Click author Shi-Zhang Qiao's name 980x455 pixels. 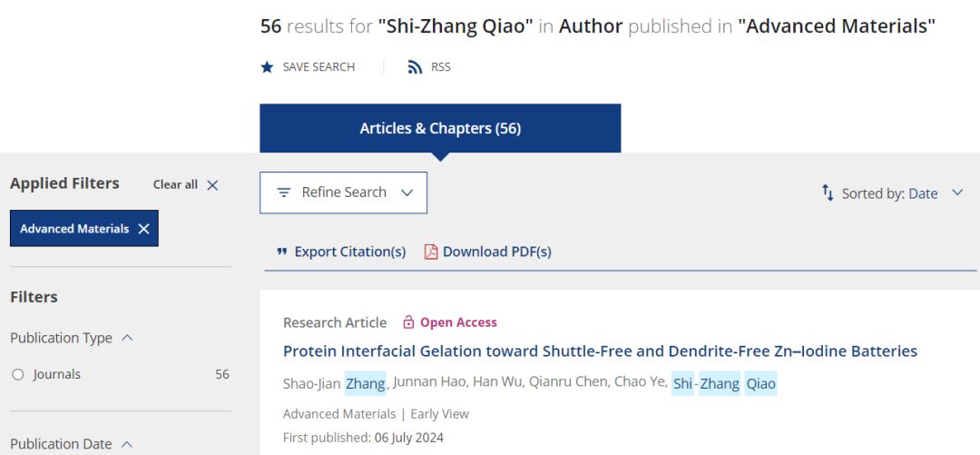[724, 383]
